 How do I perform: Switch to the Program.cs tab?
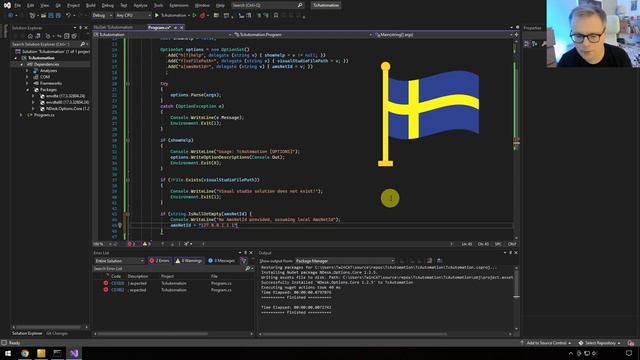(159, 27)
